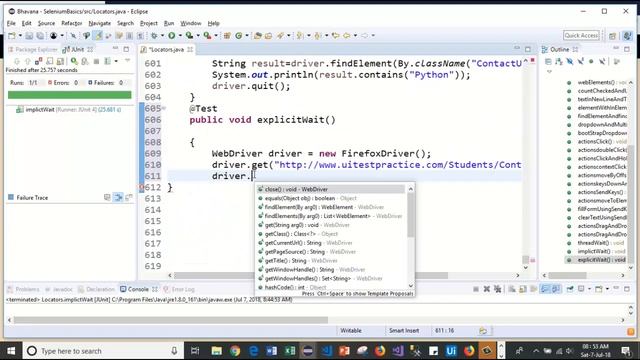Open the Source menu
640x360 pixels.
pyautogui.click(x=46, y=23)
